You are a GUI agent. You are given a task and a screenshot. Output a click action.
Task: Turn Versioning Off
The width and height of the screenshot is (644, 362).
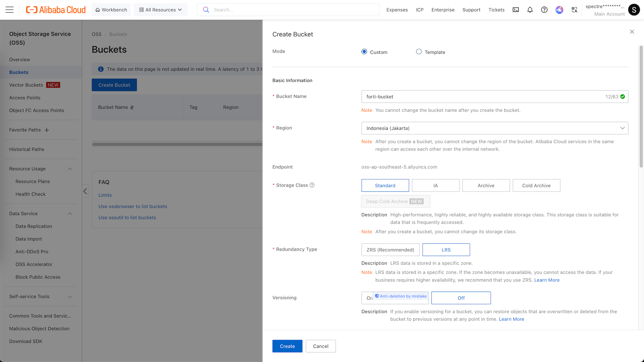[461, 298]
